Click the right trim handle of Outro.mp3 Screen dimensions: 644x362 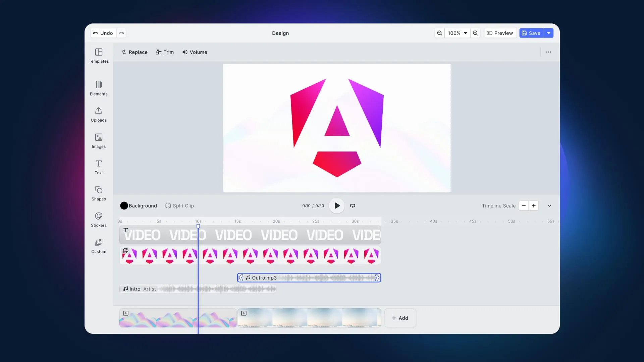click(377, 278)
